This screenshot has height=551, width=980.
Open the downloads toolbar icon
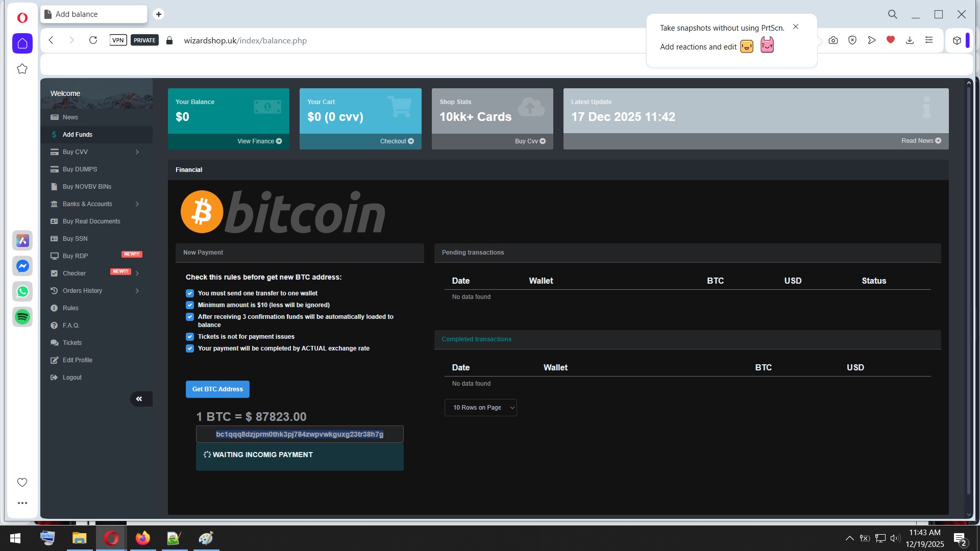pos(910,40)
